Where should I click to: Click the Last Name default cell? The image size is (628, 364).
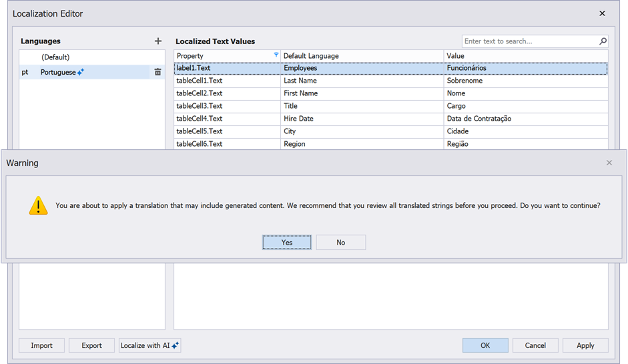[x=362, y=81]
